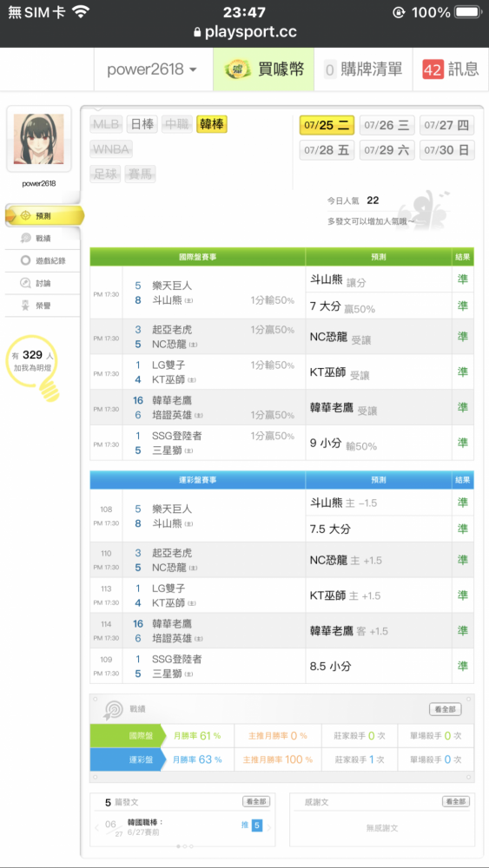This screenshot has width=489, height=868.
Task: Select the 足球 league tab
Action: [x=106, y=174]
